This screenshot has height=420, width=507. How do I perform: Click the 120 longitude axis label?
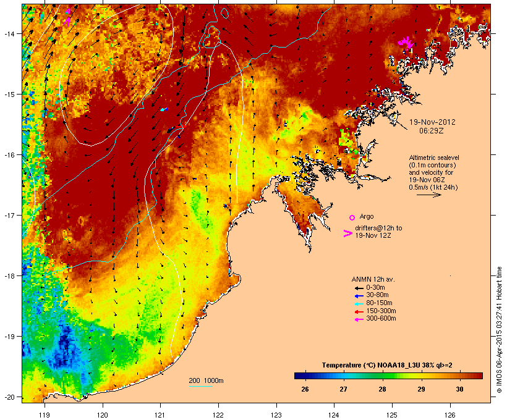click(x=103, y=415)
